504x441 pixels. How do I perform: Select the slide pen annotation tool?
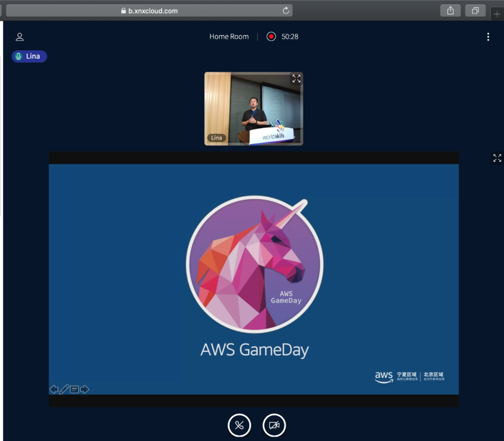(x=64, y=389)
